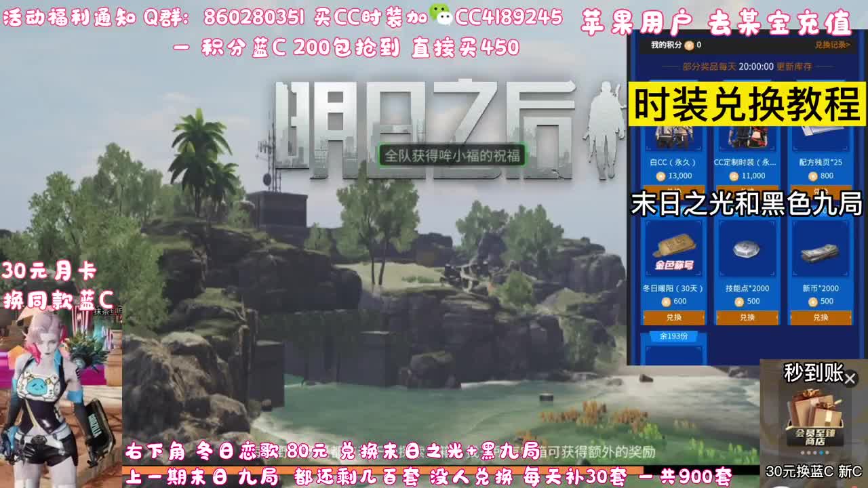This screenshot has width=868, height=488.
Task: Click the coin icon beside the 600 price
Action: 666,301
